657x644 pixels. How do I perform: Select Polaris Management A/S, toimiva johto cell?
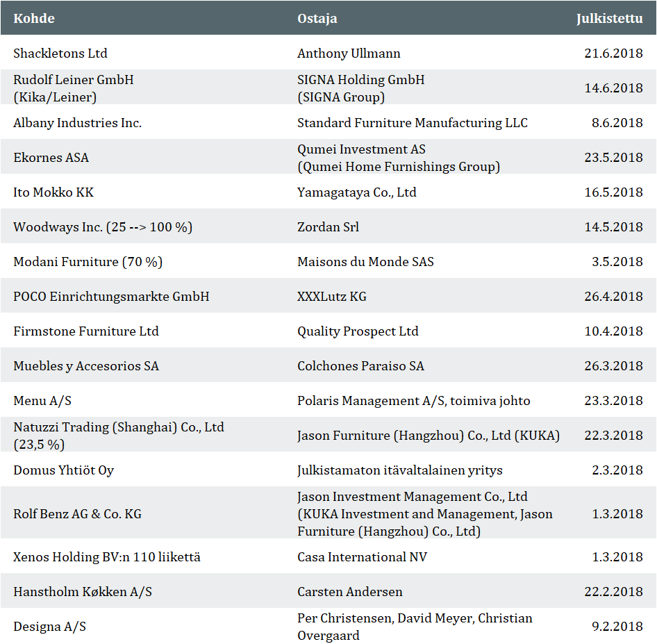point(413,401)
